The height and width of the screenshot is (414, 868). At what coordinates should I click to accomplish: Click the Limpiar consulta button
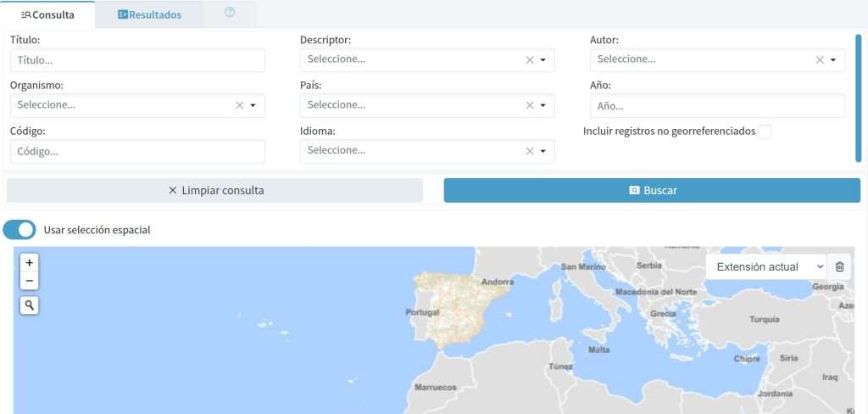point(214,190)
